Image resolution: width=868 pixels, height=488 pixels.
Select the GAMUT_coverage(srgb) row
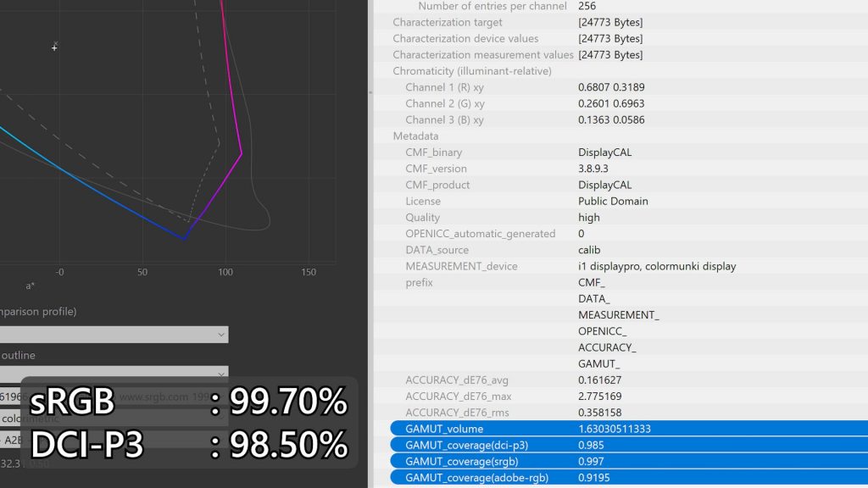coord(629,462)
